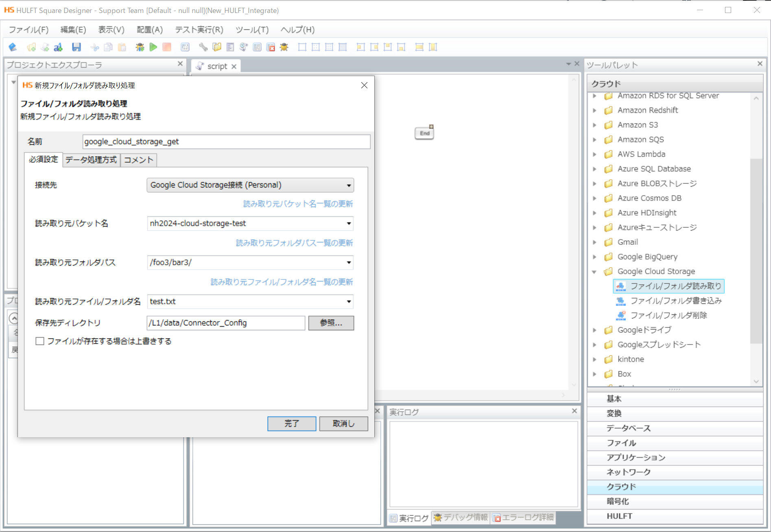
Task: Open the 読み取り元ファイル/フォルダ名 dropdown
Action: pos(349,302)
